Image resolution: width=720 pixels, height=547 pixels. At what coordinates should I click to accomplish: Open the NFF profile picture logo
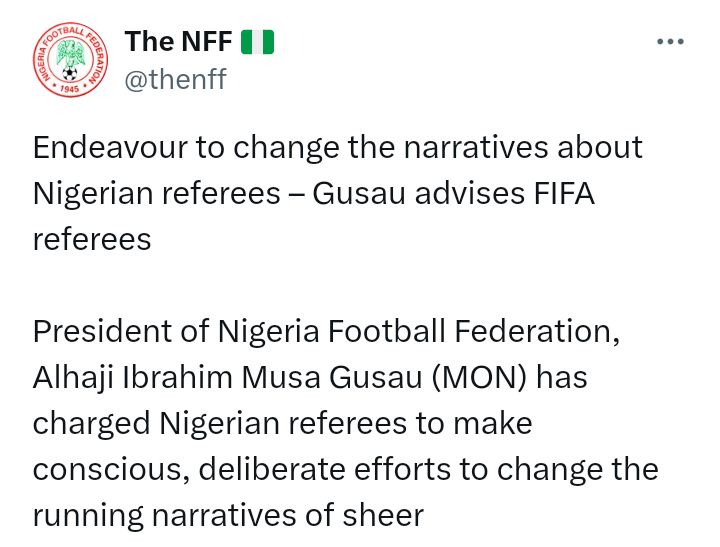pos(69,60)
